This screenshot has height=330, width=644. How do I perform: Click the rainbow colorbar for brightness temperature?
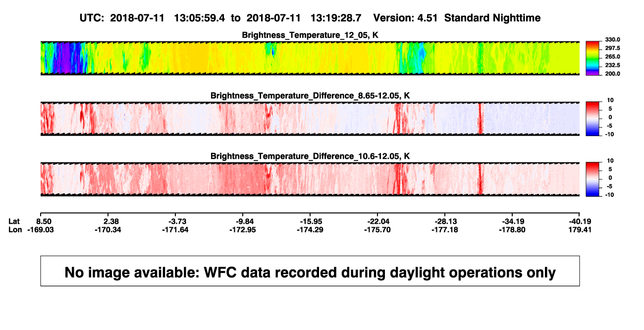click(592, 58)
